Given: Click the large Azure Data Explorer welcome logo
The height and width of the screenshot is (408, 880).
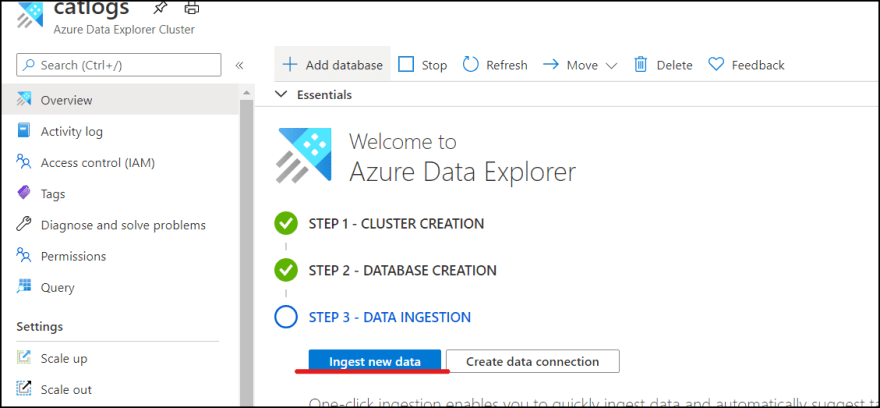Looking at the screenshot, I should (304, 155).
